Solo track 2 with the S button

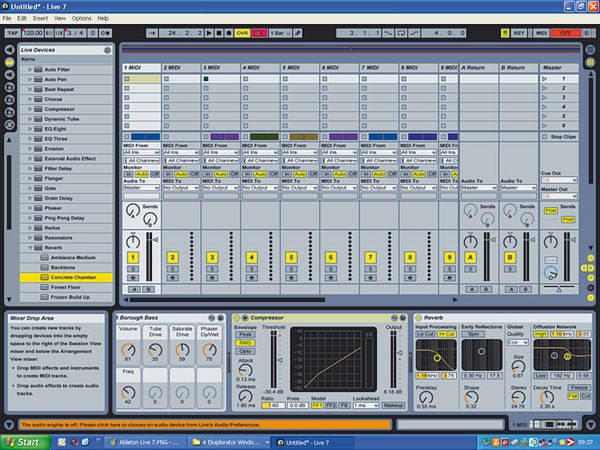[x=172, y=270]
